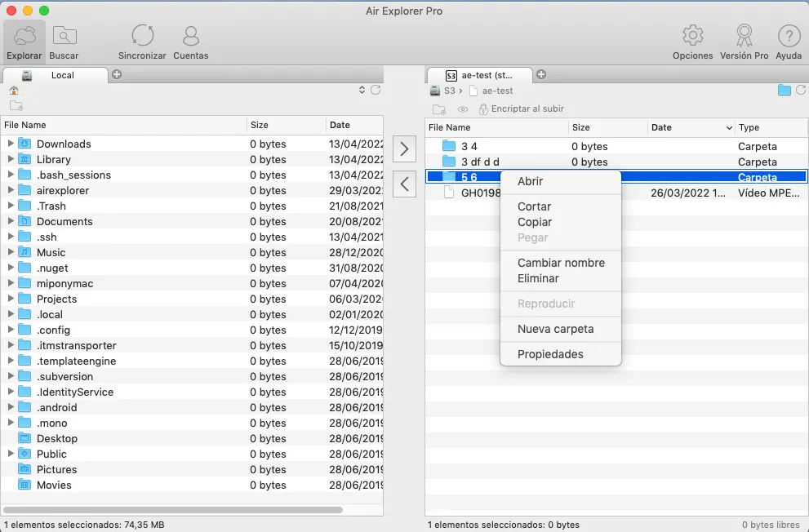809x532 pixels.
Task: Choose Nueva carpeta in context menu
Action: (x=561, y=329)
